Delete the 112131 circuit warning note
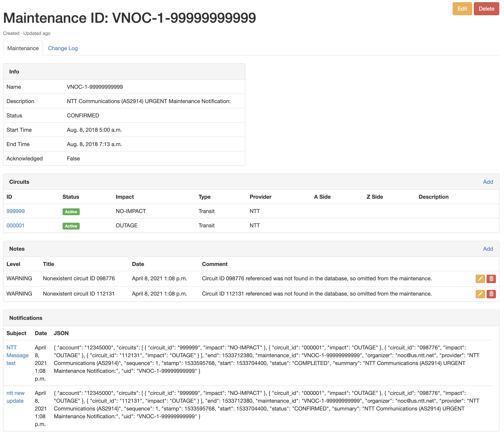Viewport: 504px width, 436px height. tap(491, 294)
